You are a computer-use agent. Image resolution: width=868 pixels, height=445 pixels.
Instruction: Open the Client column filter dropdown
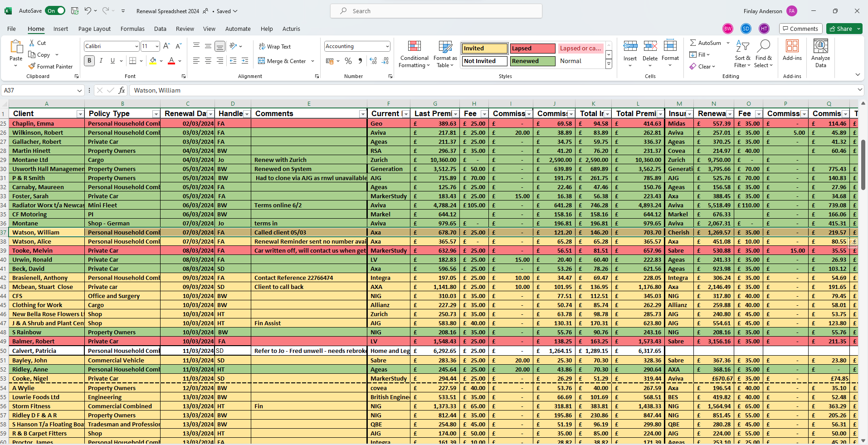80,114
